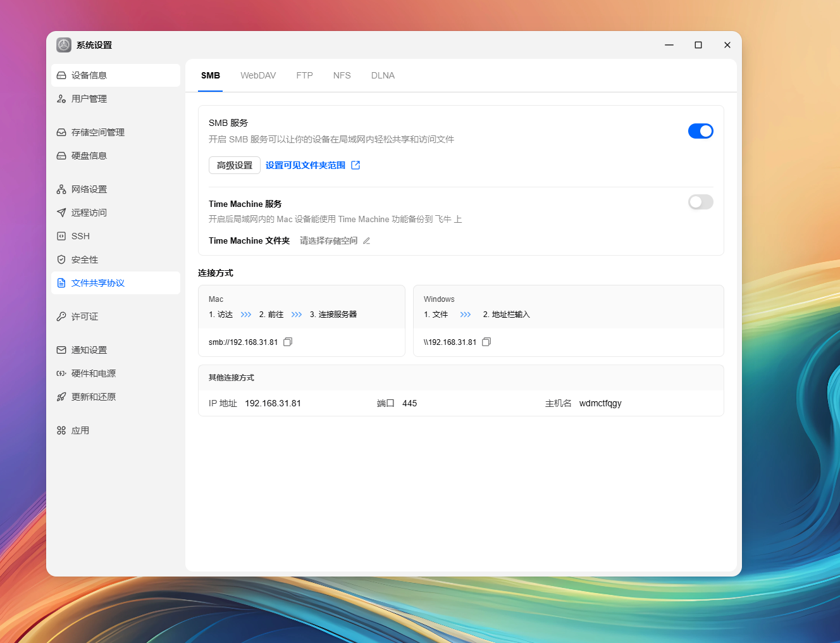840x643 pixels.
Task: Click the 其他连接方式 header
Action: pyautogui.click(x=232, y=378)
